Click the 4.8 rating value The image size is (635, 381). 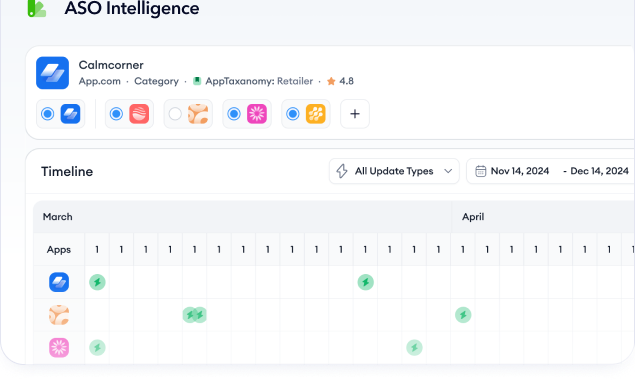[346, 81]
